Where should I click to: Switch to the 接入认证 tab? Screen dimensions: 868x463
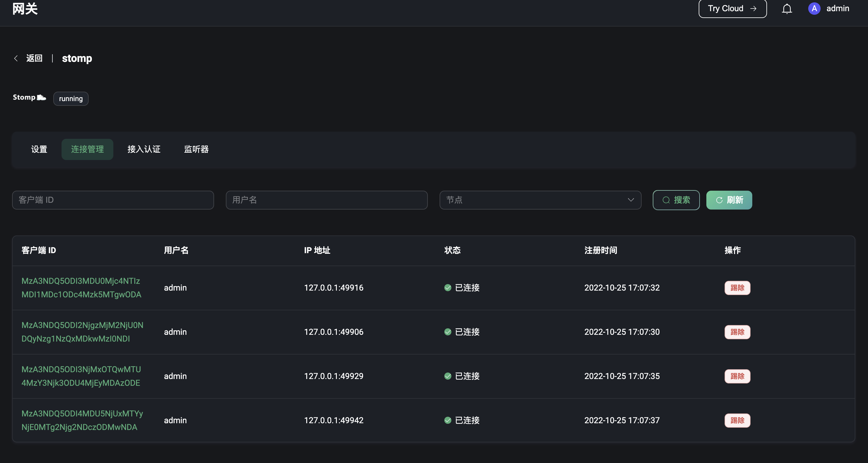(144, 149)
